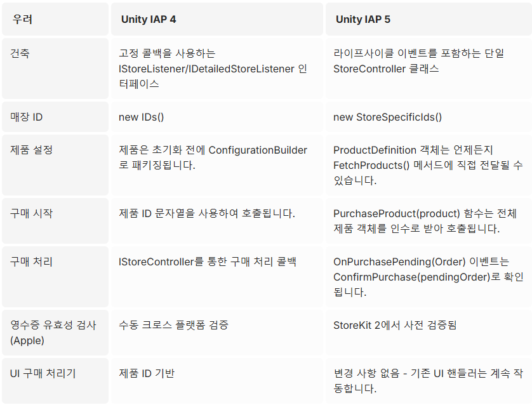Select the StoreKit 2에서 사전 검증됨 cell
The height and width of the screenshot is (405, 532).
[x=429, y=333]
